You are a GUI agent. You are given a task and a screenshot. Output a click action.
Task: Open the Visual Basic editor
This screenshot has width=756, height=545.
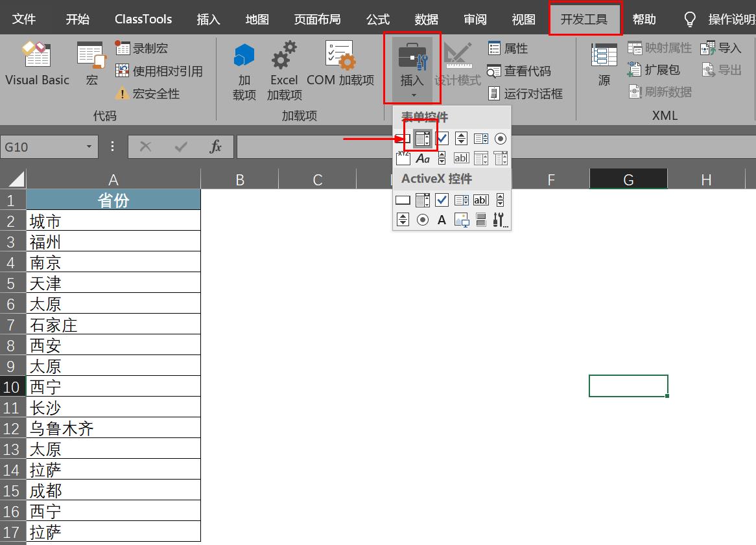(37, 63)
